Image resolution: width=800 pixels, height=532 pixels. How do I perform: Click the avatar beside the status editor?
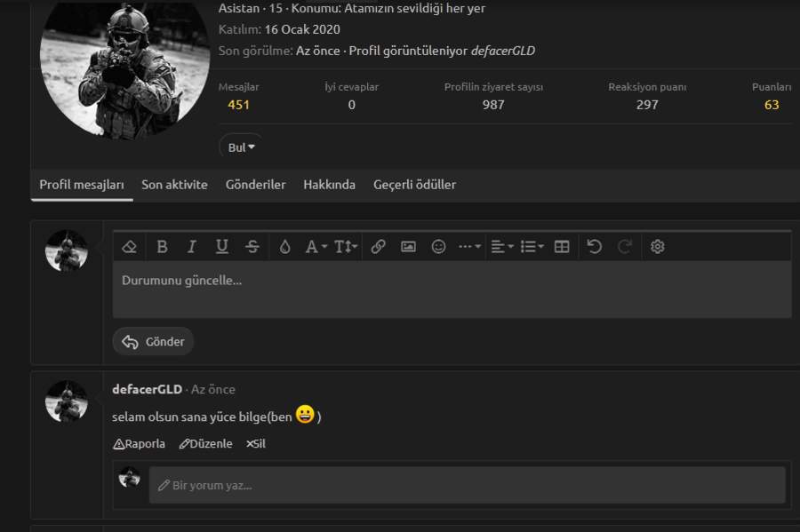[67, 250]
